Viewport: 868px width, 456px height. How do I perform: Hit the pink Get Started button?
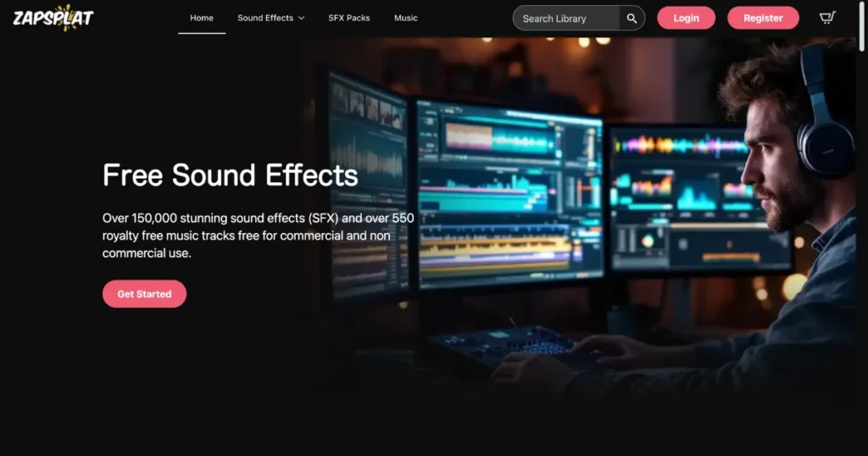pyautogui.click(x=144, y=294)
